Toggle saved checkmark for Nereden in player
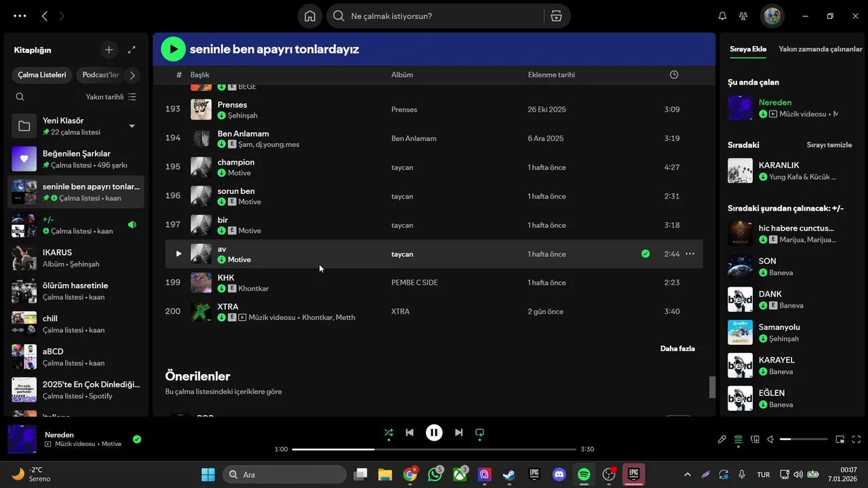Screen dimensions: 868x488 coord(137,439)
